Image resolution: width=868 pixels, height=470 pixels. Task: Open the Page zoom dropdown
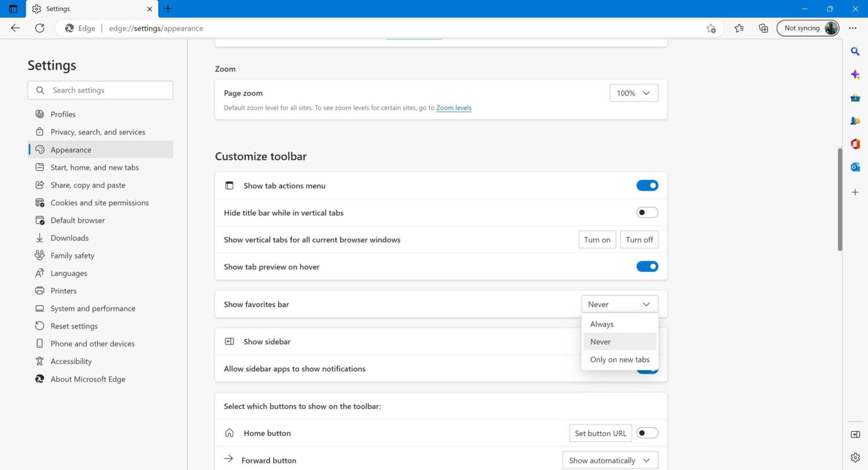coord(633,93)
